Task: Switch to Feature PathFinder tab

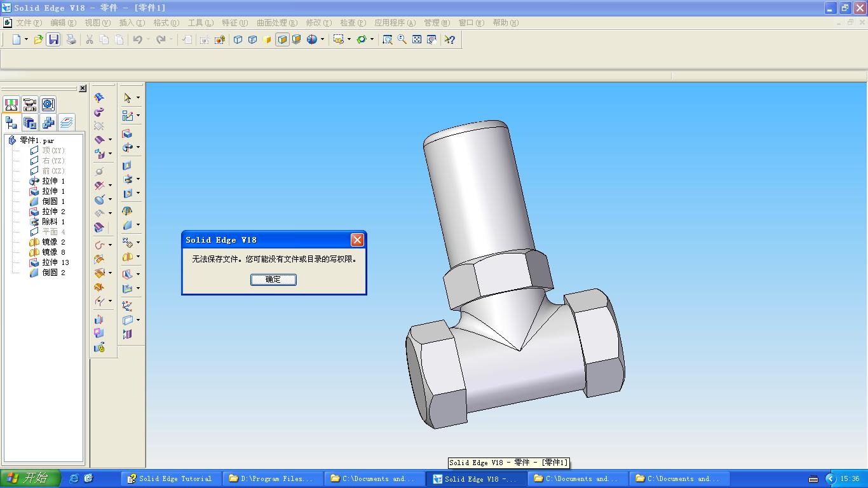Action: (11, 123)
